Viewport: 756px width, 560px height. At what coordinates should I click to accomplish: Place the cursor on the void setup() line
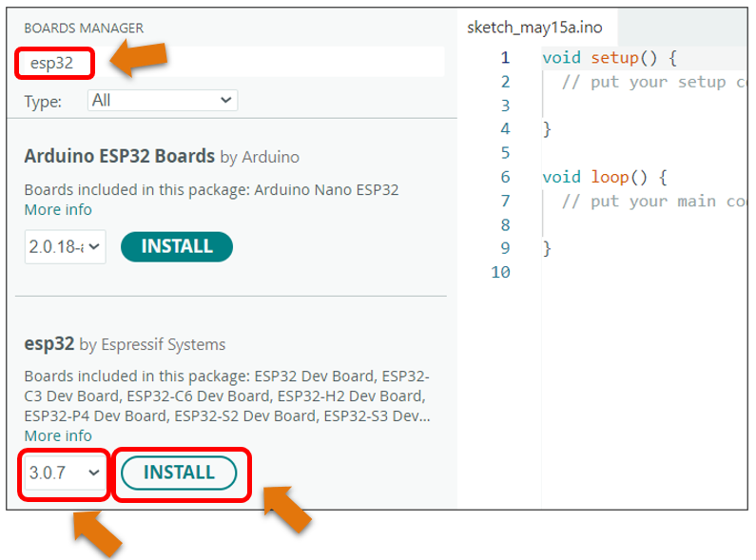pyautogui.click(x=610, y=58)
